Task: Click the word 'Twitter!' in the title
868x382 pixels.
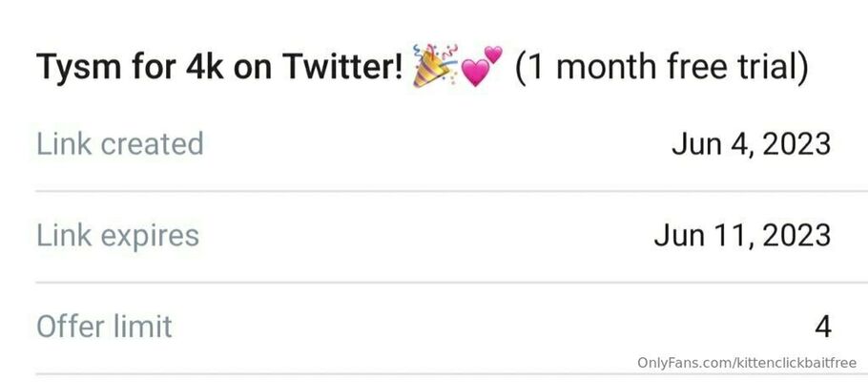Action: coord(342,67)
